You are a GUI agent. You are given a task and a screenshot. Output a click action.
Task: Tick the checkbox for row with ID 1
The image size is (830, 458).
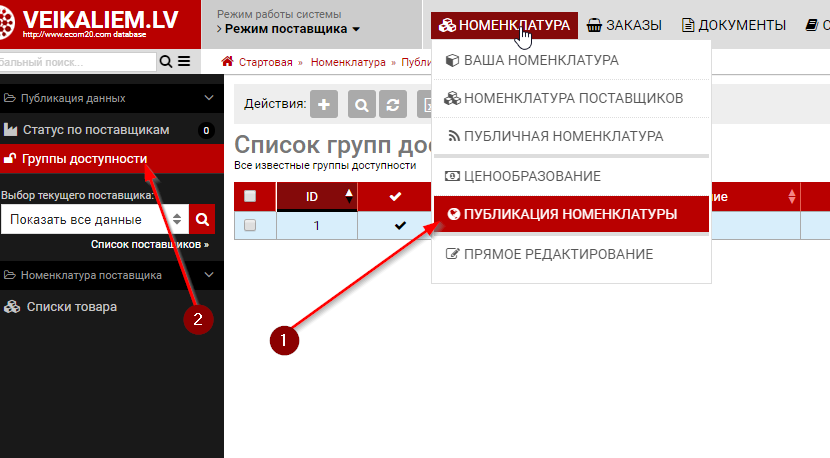coord(250,225)
